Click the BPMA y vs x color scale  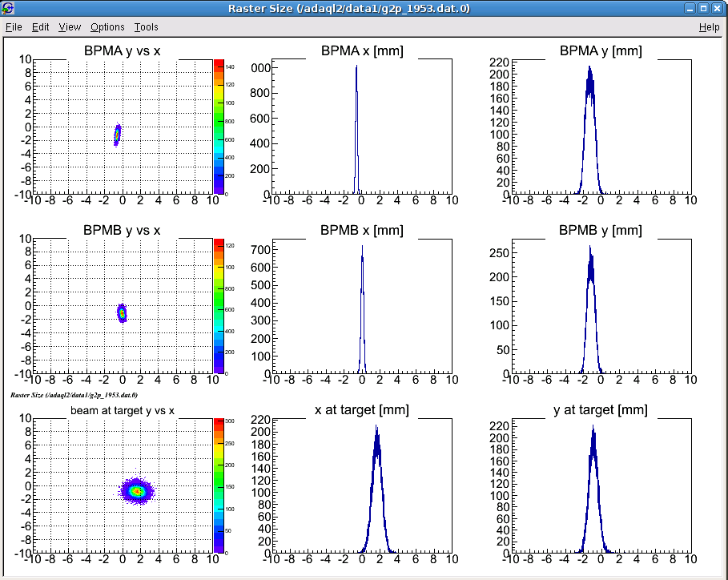point(219,127)
